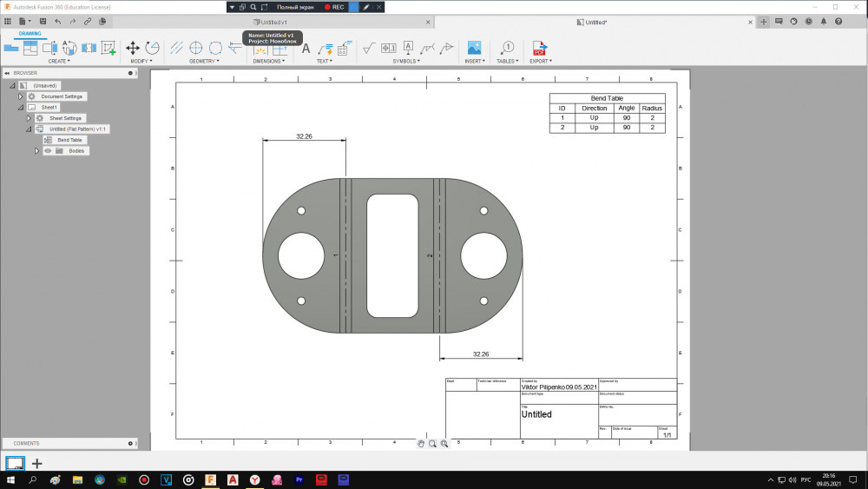The height and width of the screenshot is (489, 868).
Task: Click the Rotate tool icon
Action: point(152,48)
